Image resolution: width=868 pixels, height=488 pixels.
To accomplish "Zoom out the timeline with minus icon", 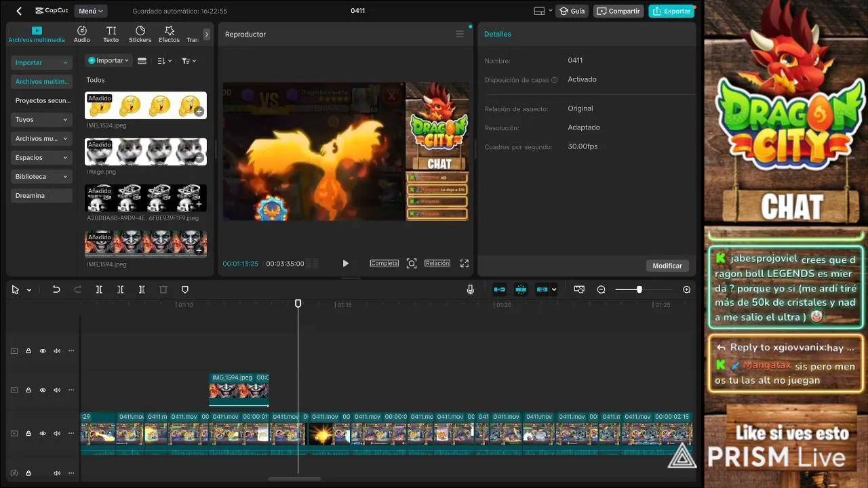I will [601, 289].
